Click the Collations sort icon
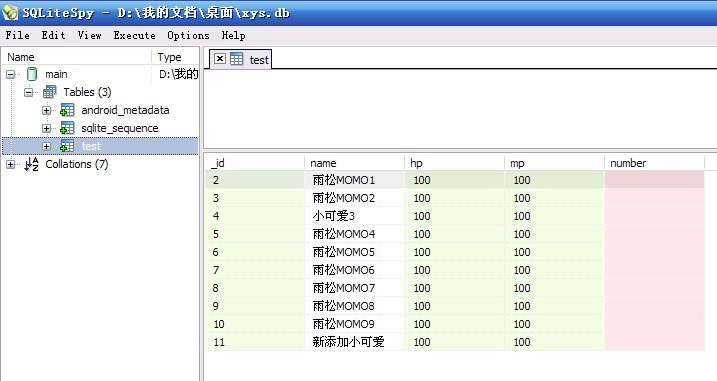The width and height of the screenshot is (717, 381). [x=31, y=164]
